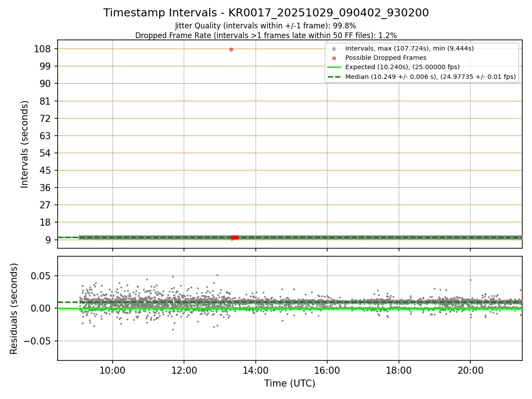Click the red dropped-frame cluster on the 9-second line

click(235, 237)
